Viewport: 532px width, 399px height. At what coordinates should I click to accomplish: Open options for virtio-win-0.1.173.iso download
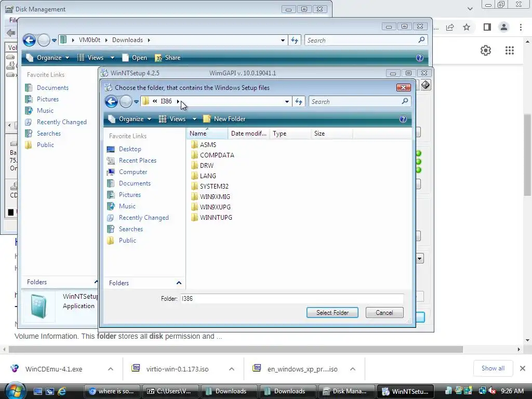(x=232, y=369)
